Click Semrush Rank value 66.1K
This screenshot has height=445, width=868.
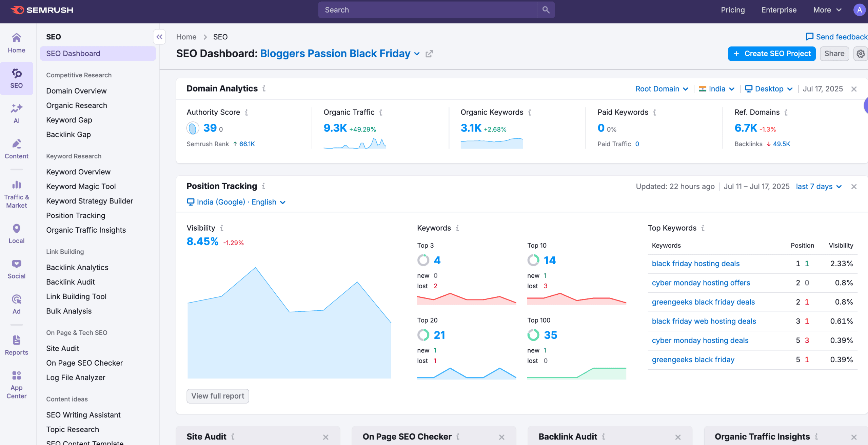pos(247,144)
